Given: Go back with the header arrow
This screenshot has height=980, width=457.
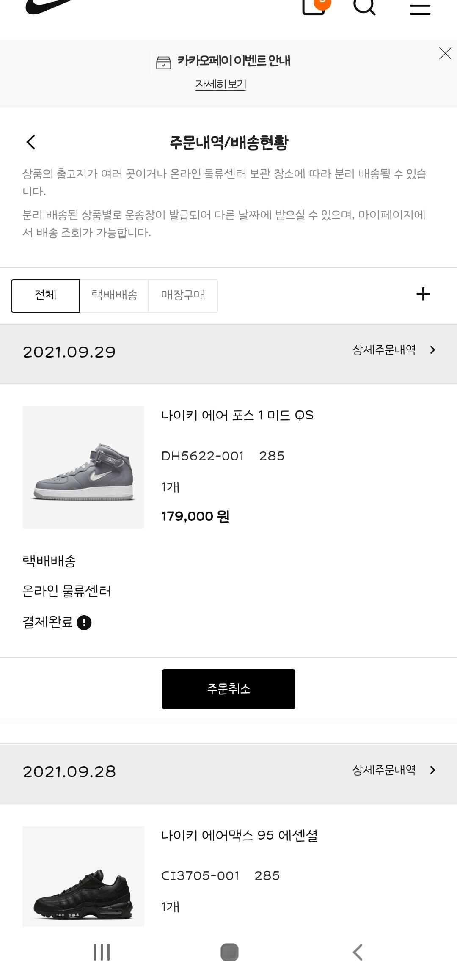Looking at the screenshot, I should point(31,142).
